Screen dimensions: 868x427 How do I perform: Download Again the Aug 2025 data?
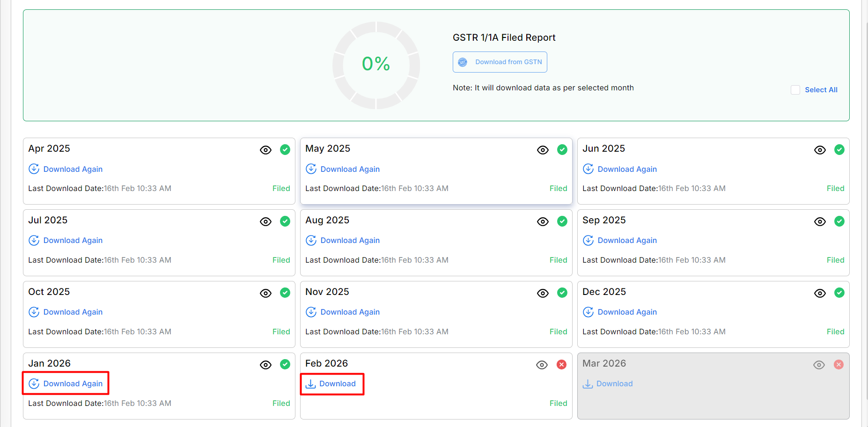pos(350,241)
